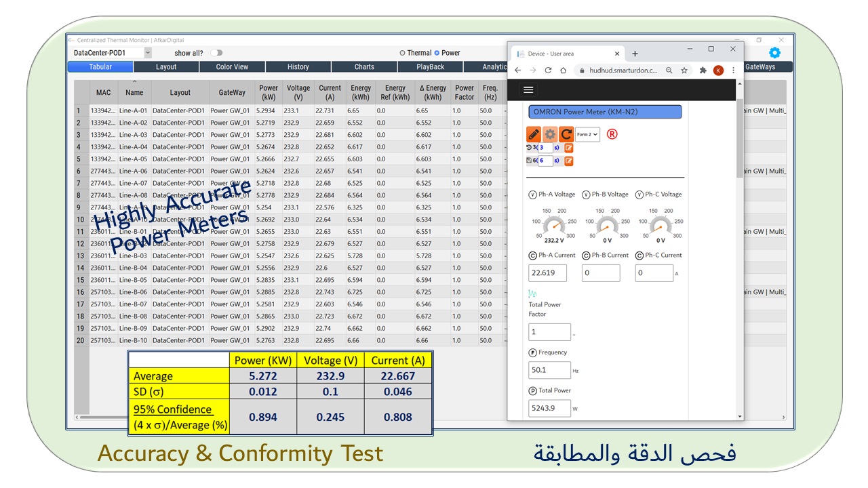Click the OMRON Power Meter (KM-N2) button

605,112
